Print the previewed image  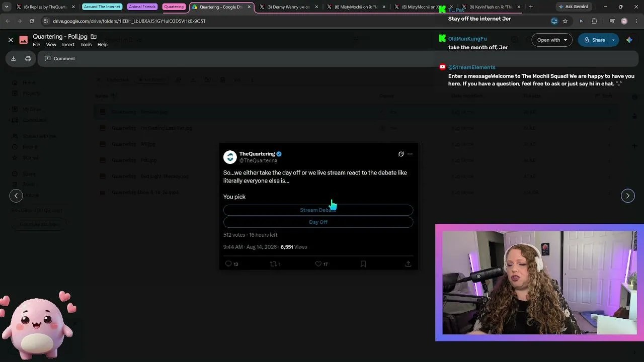[28, 59]
